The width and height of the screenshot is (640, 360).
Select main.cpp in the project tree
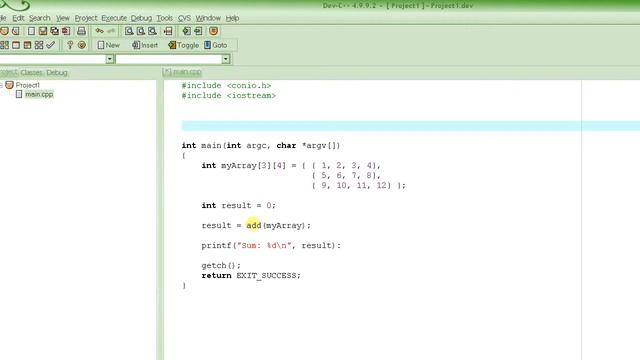coord(39,94)
